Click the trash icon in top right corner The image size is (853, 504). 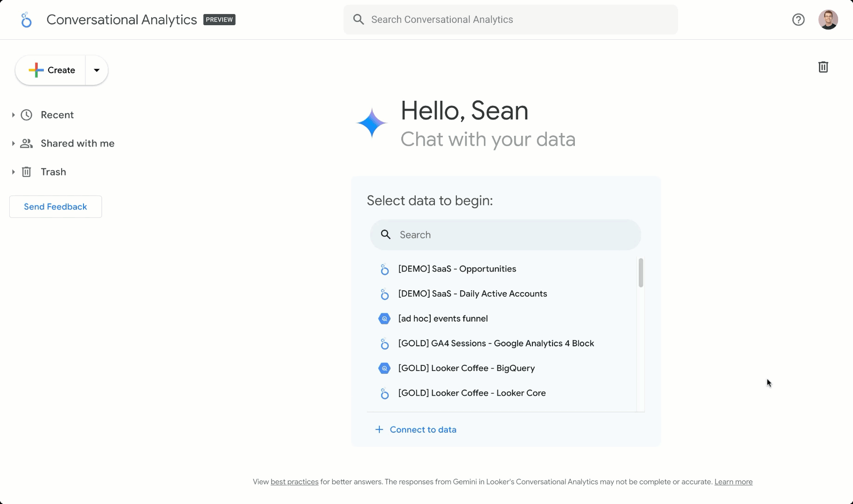click(x=824, y=67)
